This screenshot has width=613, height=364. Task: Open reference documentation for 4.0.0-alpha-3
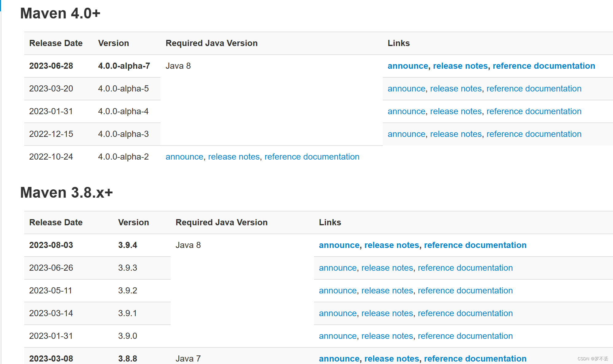tap(534, 134)
